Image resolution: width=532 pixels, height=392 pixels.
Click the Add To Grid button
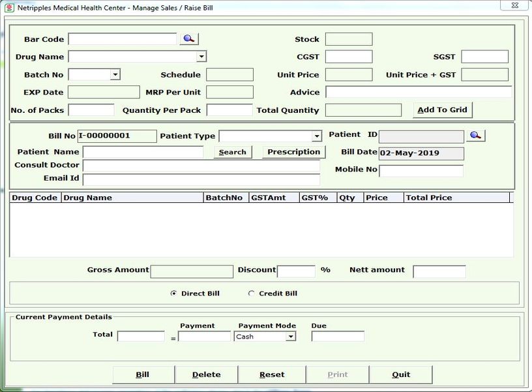click(443, 110)
